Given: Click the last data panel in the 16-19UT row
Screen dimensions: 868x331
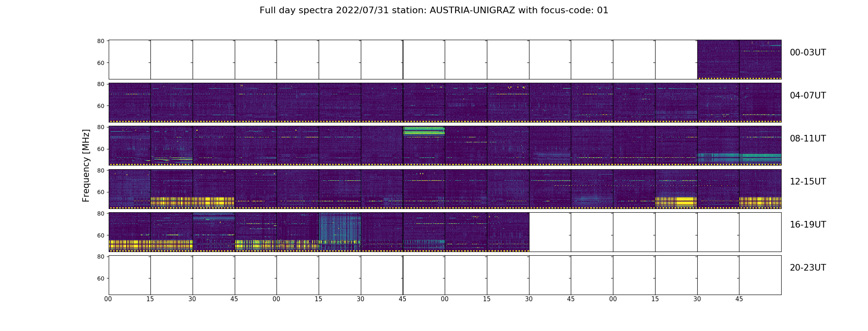Looking at the screenshot, I should pyautogui.click(x=508, y=232).
